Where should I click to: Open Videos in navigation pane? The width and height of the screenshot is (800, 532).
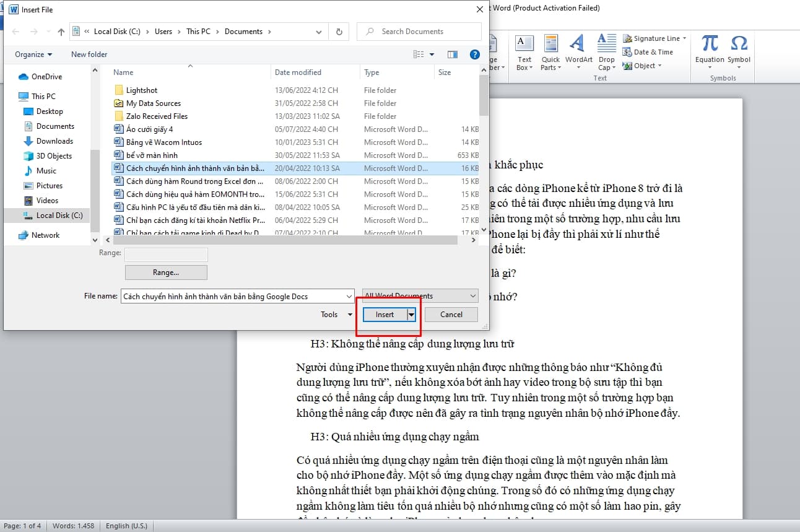point(41,201)
